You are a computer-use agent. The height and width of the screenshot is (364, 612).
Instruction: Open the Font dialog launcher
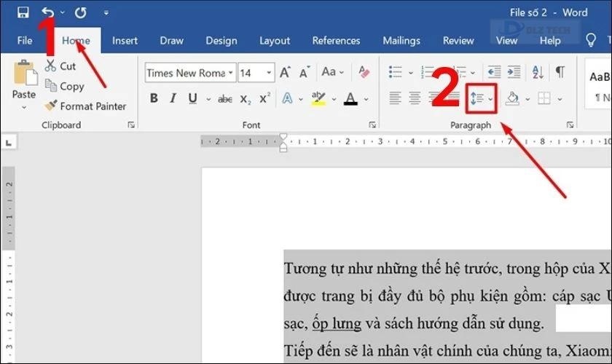[372, 124]
